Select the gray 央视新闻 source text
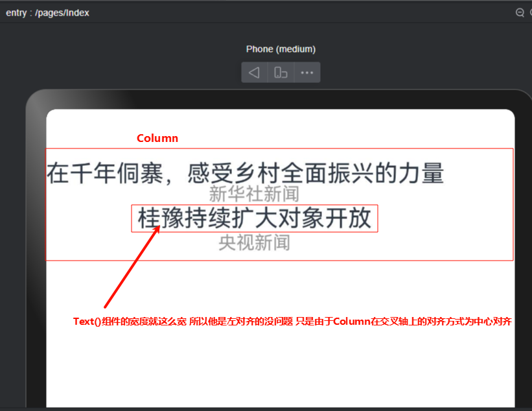Viewport: 532px width, 411px height. [x=253, y=242]
